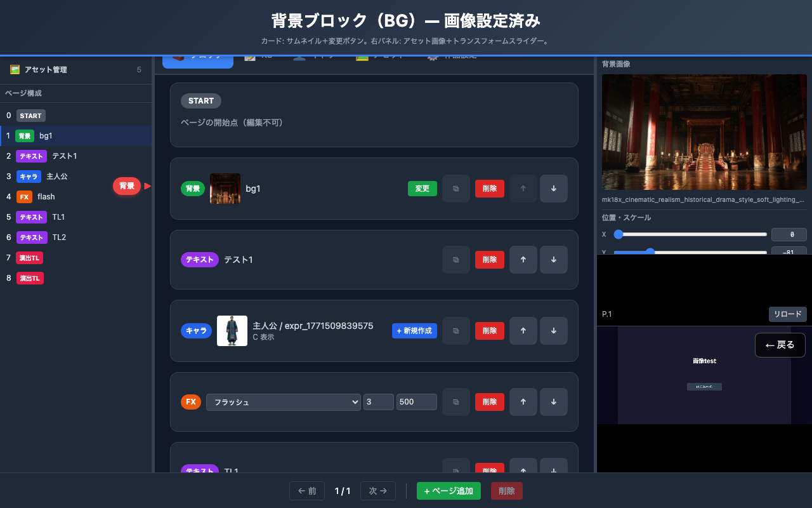Move the bg1 block down
812x508 pixels.
point(554,189)
